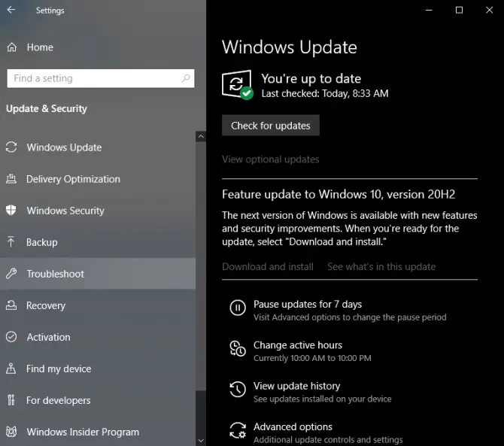The width and height of the screenshot is (504, 446).
Task: Click the 'Windows Update' page title
Action: pyautogui.click(x=290, y=47)
